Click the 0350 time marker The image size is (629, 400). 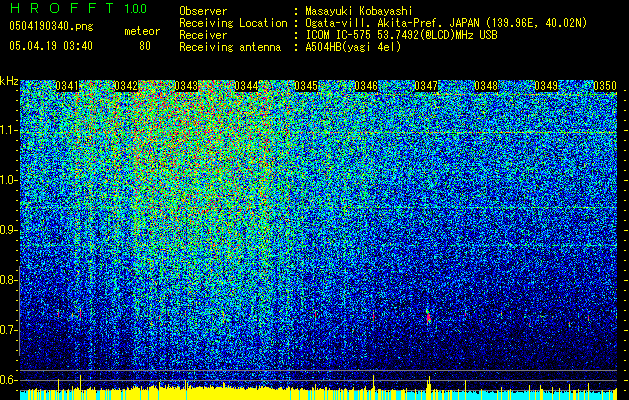click(605, 86)
